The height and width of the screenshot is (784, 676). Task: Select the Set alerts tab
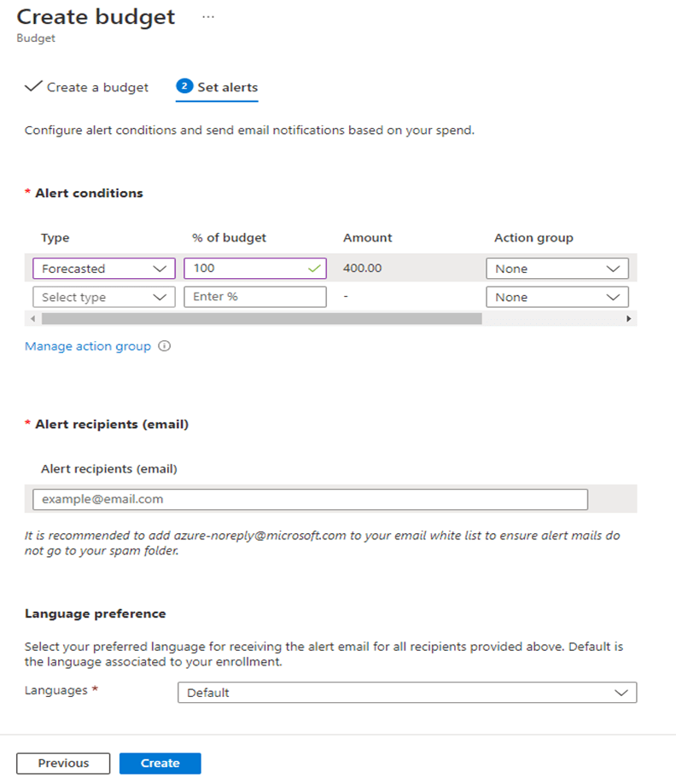pos(227,87)
